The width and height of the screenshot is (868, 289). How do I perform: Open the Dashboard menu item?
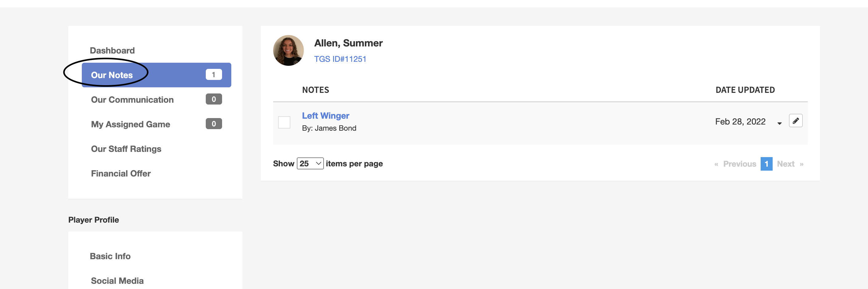[x=112, y=50]
